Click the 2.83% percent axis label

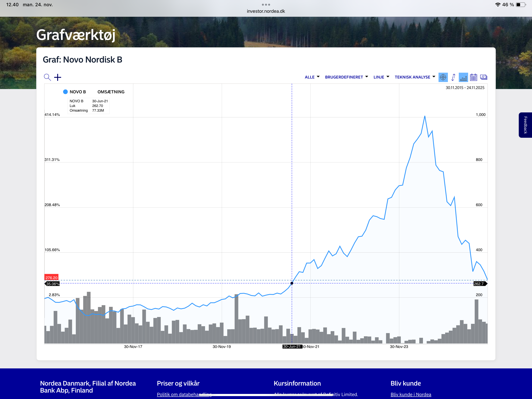tap(54, 295)
